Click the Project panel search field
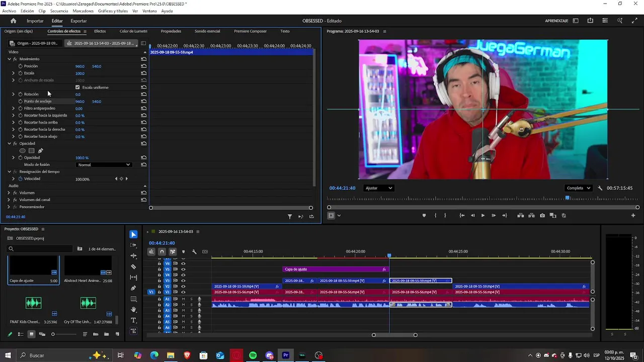Image resolution: width=644 pixels, height=362 pixels. (x=40, y=248)
